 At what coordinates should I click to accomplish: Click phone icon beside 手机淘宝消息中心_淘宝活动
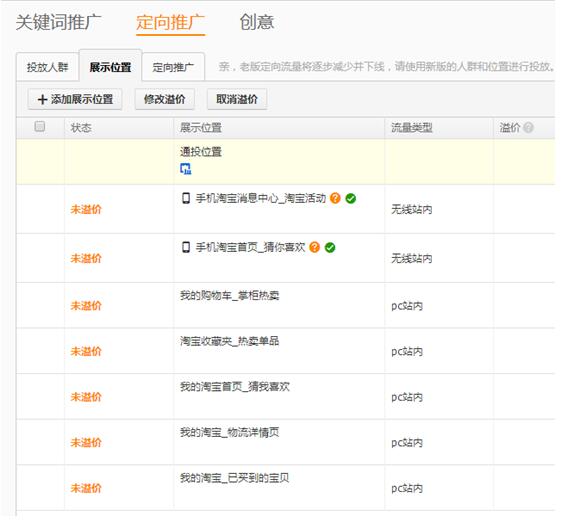[x=186, y=198]
